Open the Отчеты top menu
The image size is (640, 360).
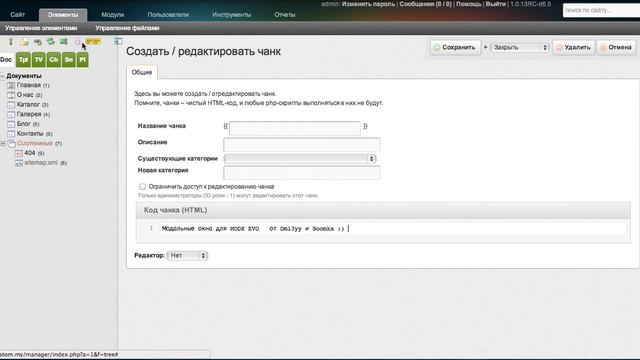285,15
